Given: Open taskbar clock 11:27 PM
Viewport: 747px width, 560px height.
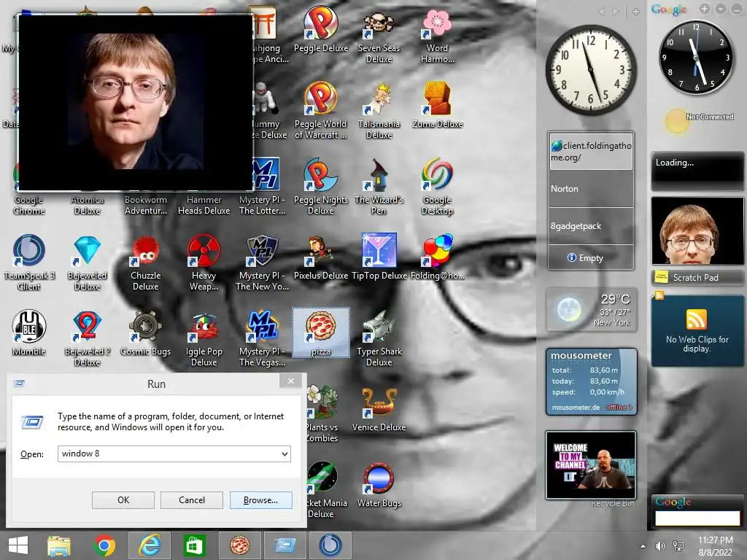Looking at the screenshot, I should pyautogui.click(x=716, y=546).
